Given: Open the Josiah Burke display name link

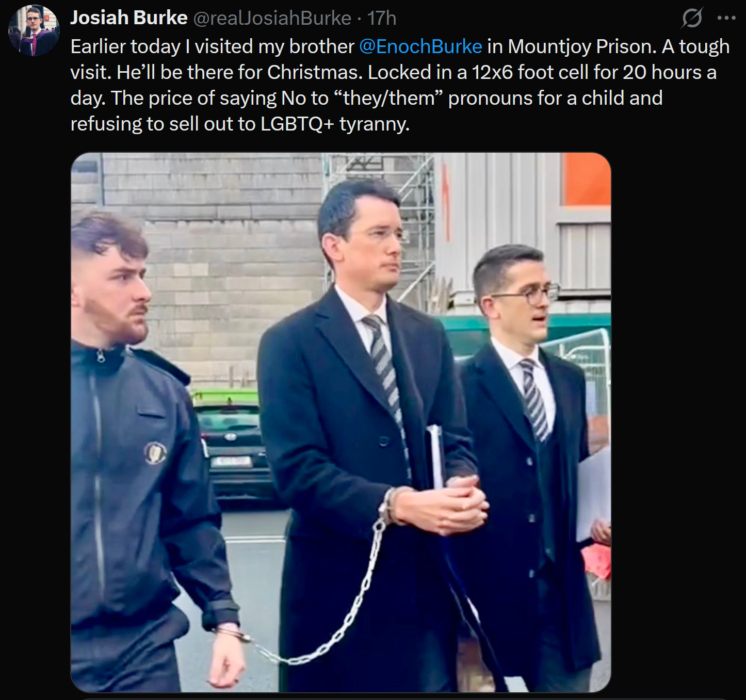Looking at the screenshot, I should click(x=129, y=18).
